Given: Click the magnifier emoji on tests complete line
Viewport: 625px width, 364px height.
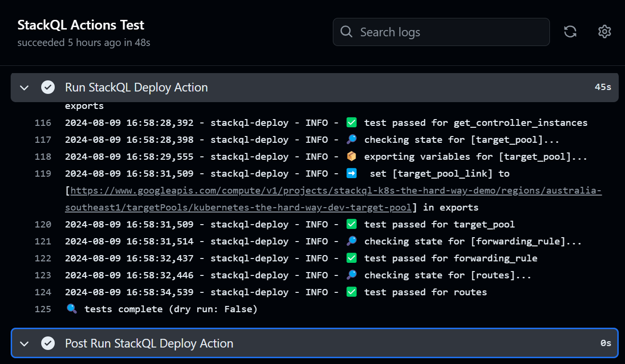Looking at the screenshot, I should pos(72,308).
